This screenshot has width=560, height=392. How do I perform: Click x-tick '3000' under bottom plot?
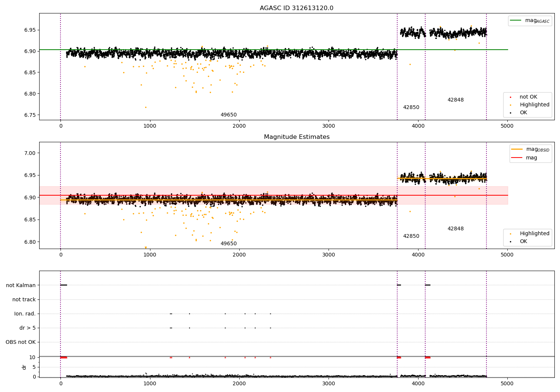coord(329,384)
